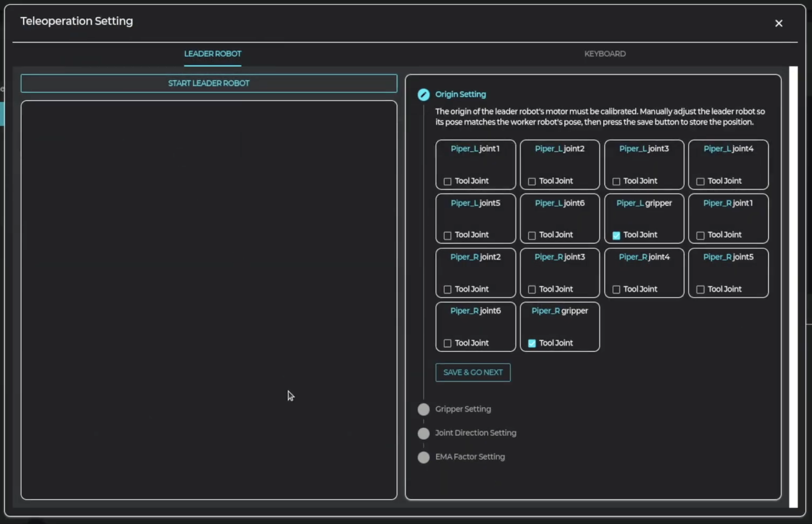Viewport: 812px width, 524px height.
Task: Close the Teleoperation Setting dialog
Action: (778, 23)
